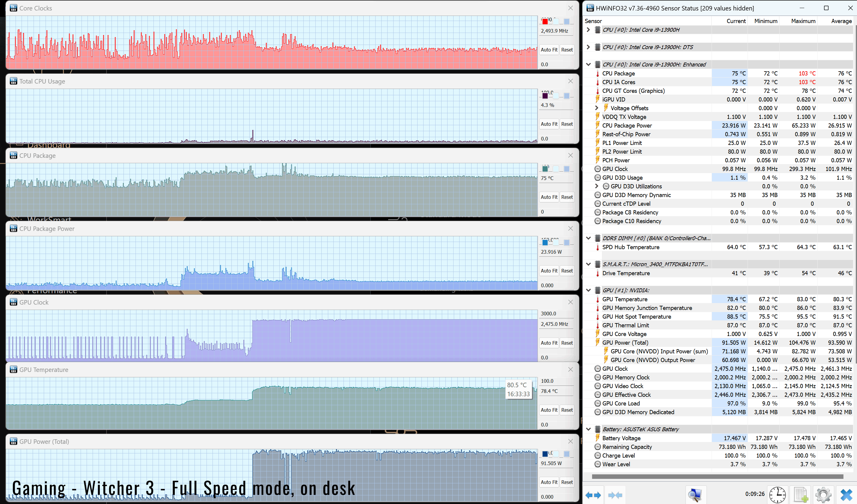The height and width of the screenshot is (504, 857).
Task: Close the GPU Temperature graph window
Action: coord(570,370)
